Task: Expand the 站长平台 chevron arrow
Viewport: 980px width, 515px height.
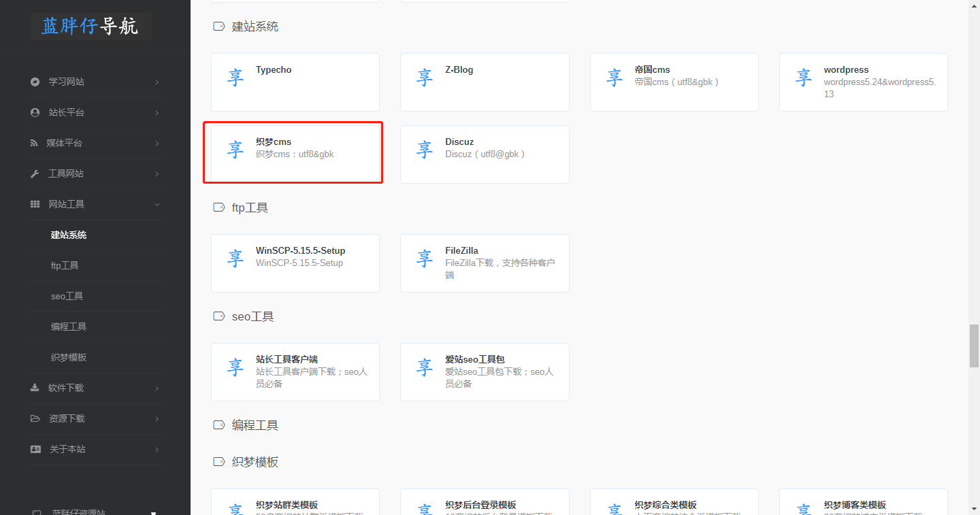Action: 157,112
